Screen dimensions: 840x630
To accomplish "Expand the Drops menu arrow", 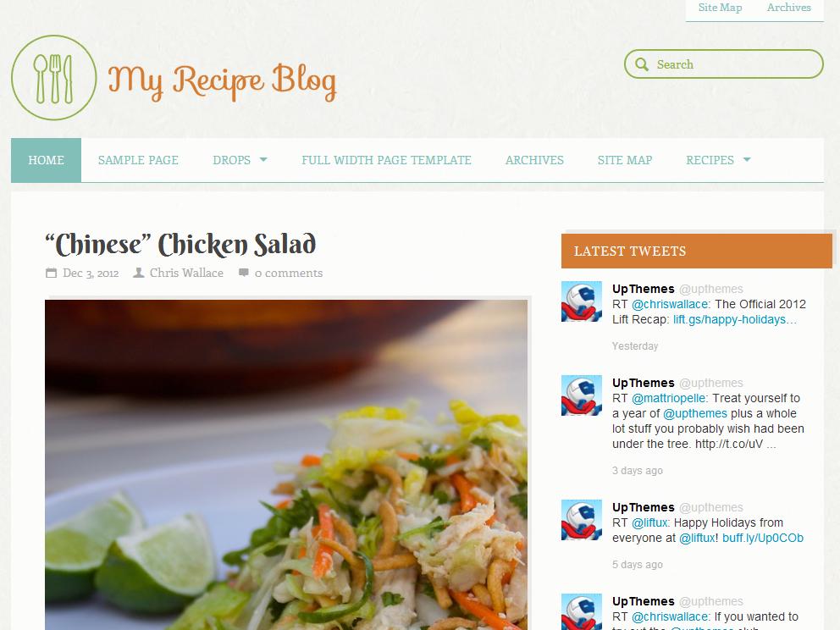I will [x=263, y=160].
